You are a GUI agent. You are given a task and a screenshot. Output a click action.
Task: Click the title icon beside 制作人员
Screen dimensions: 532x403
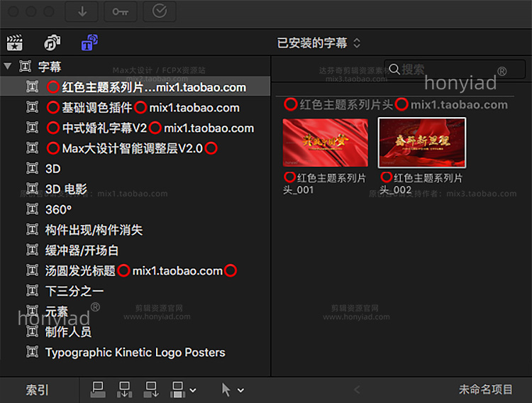(32, 331)
